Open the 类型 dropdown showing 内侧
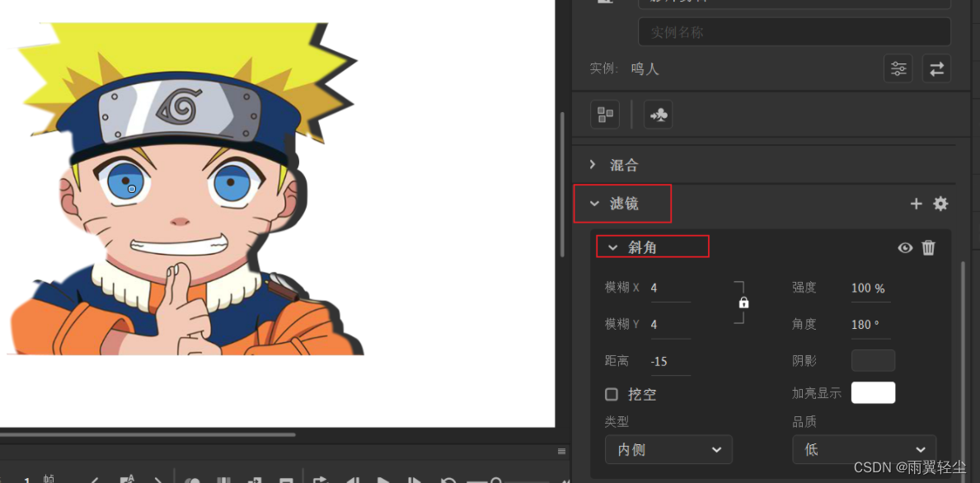980x483 pixels. [x=668, y=449]
